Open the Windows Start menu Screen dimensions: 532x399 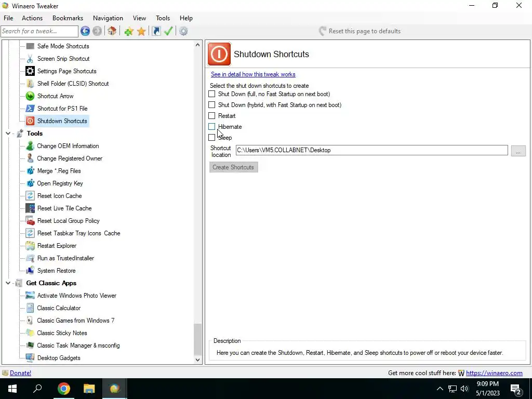12,389
